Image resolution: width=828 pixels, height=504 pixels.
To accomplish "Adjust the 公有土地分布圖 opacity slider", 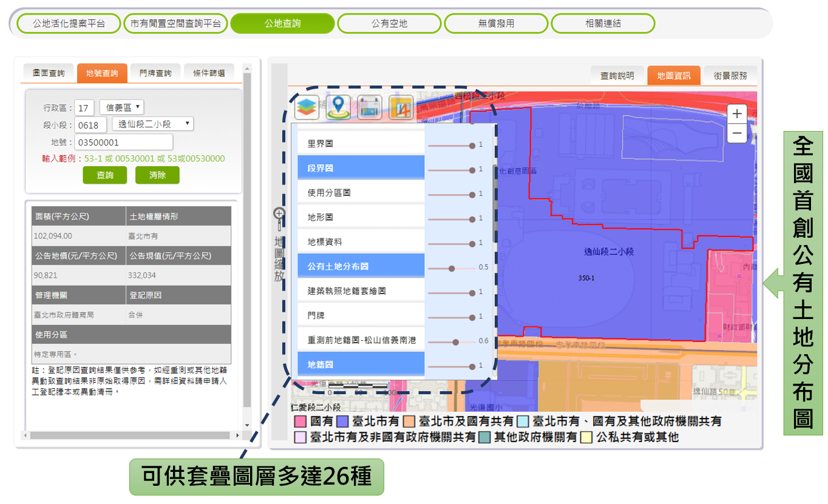I will pyautogui.click(x=452, y=267).
